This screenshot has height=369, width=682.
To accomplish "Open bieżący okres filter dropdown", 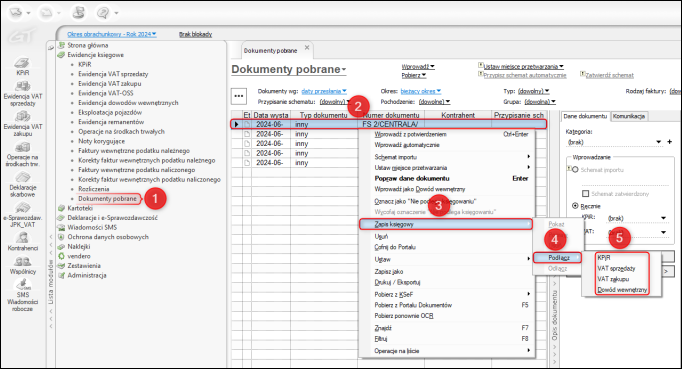I will point(421,91).
